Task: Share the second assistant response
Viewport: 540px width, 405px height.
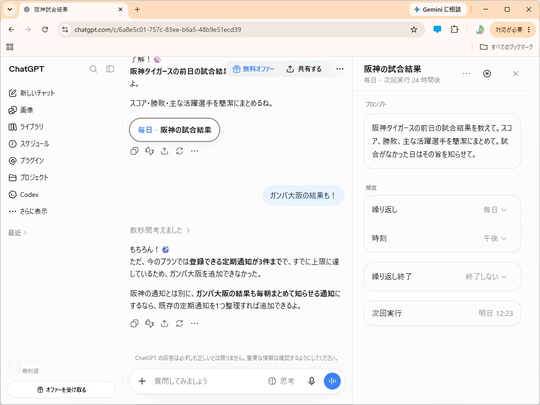Action: tap(165, 323)
